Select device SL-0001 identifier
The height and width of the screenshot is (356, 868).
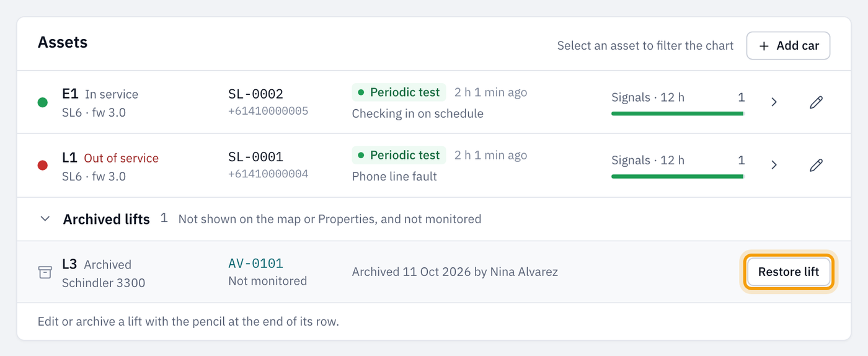255,157
